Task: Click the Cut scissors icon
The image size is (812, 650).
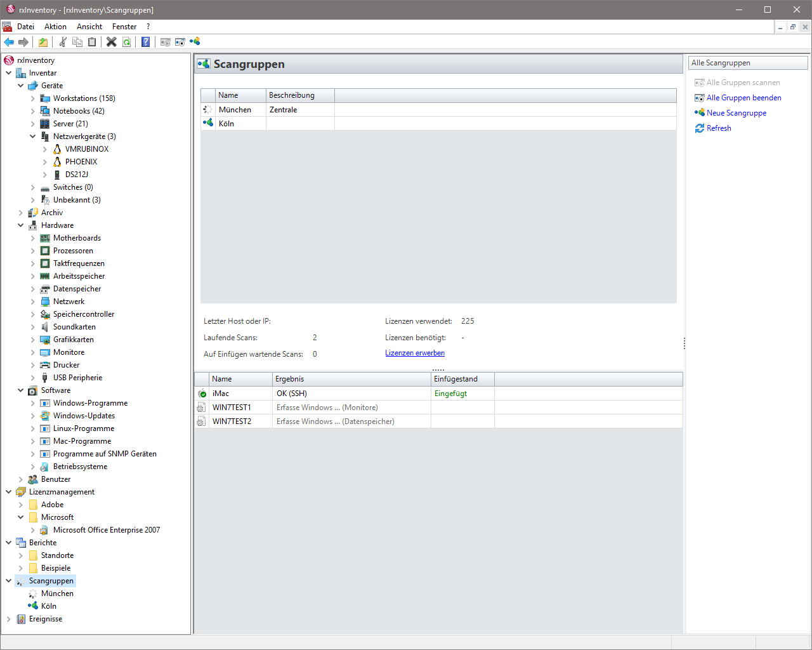Action: 63,42
